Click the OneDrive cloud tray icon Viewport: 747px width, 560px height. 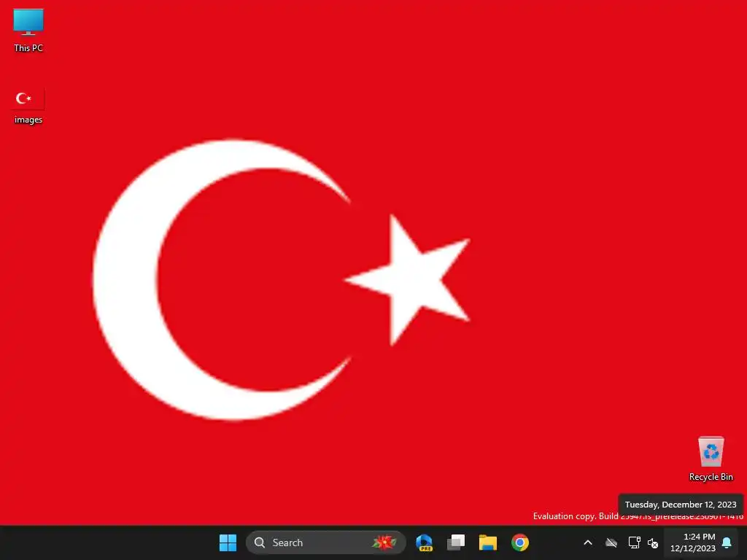click(x=611, y=542)
